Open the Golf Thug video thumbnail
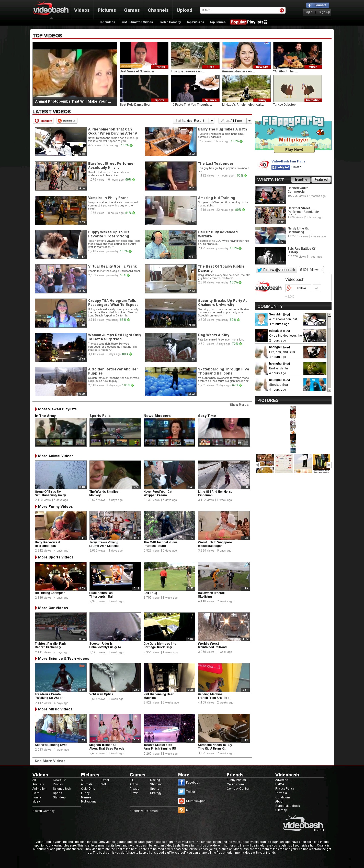This screenshot has height=868, width=364. click(169, 576)
